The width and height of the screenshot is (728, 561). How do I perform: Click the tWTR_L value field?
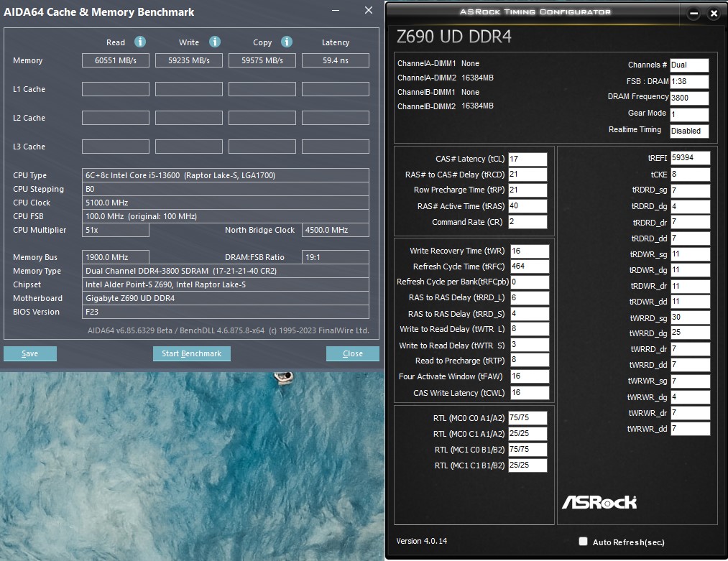tap(530, 329)
